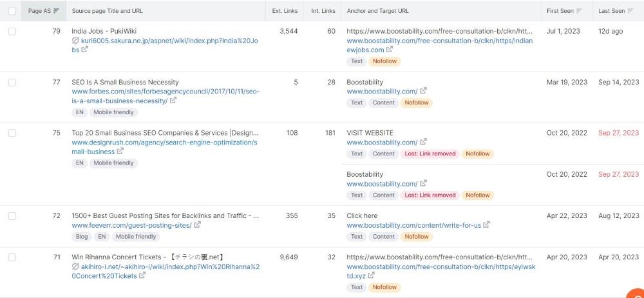Open external link icon for forbes.com source URL
Viewport: 644px width, 298px height.
point(173,101)
